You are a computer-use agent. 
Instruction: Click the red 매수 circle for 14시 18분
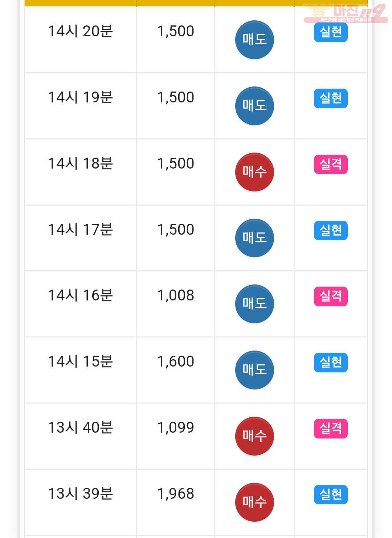pyautogui.click(x=254, y=172)
